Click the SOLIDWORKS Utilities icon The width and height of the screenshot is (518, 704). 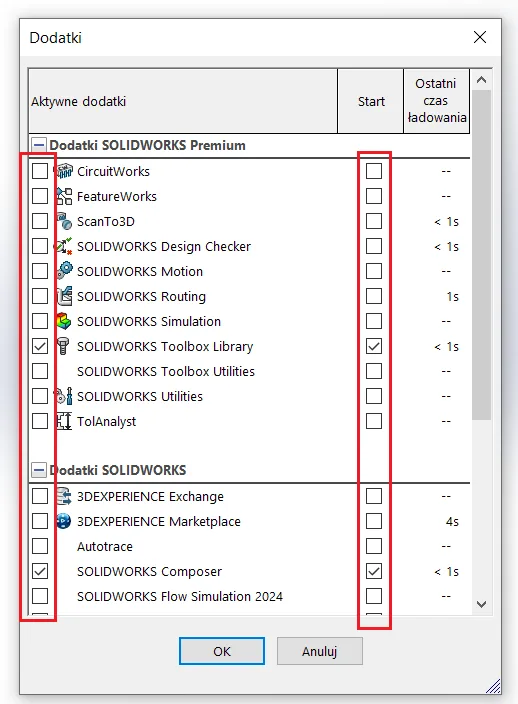64,396
